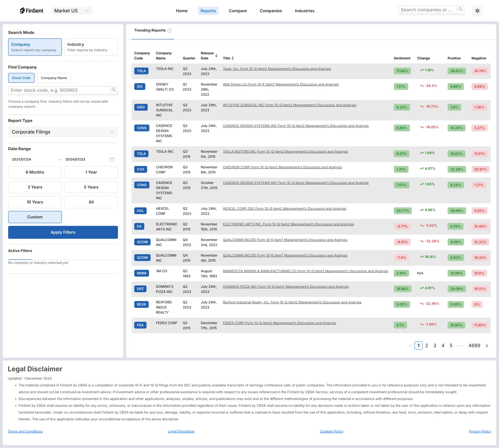Click current page 1 button

point(419,346)
